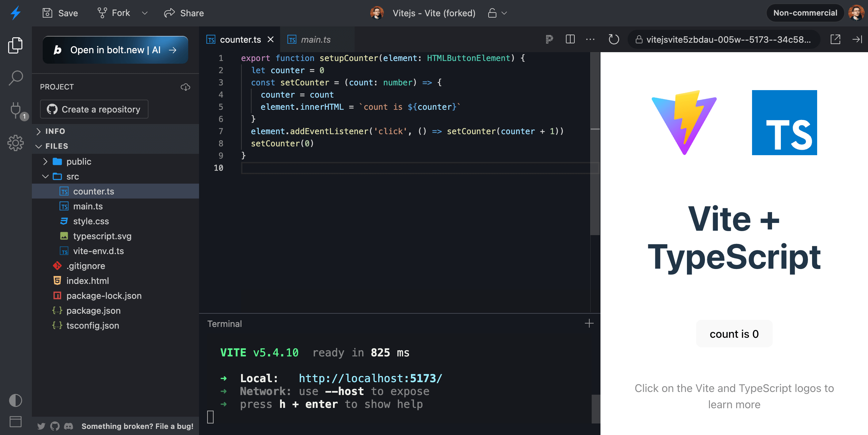Switch to the main.ts tab
868x435 pixels.
(x=317, y=39)
